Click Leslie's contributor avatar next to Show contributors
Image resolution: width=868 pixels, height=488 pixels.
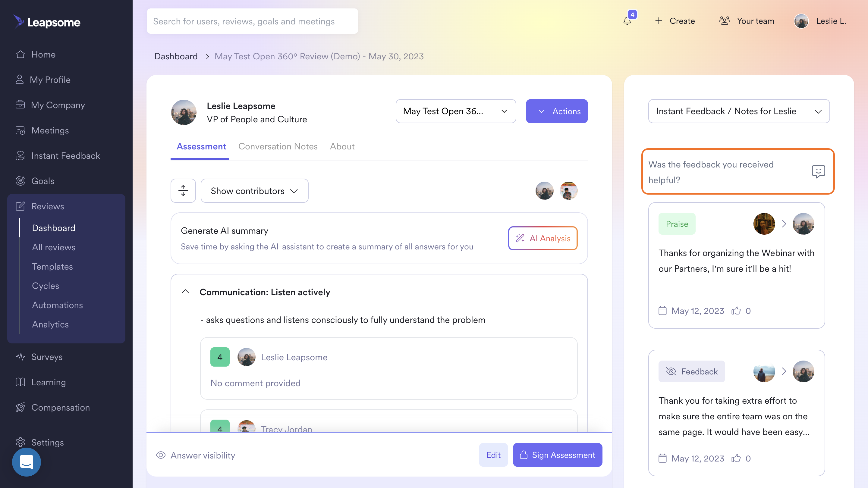coord(544,190)
